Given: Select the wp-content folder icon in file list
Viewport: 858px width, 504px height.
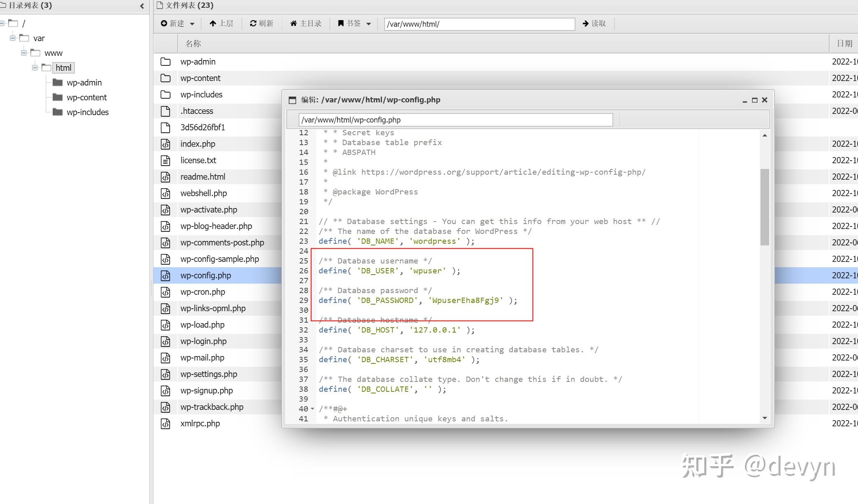Looking at the screenshot, I should (165, 78).
